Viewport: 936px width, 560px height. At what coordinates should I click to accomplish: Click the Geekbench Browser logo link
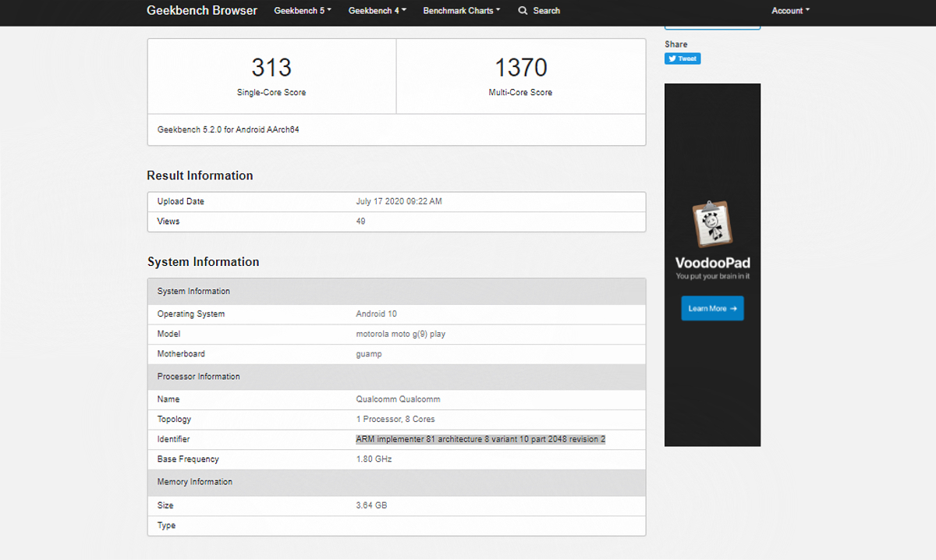pyautogui.click(x=202, y=11)
